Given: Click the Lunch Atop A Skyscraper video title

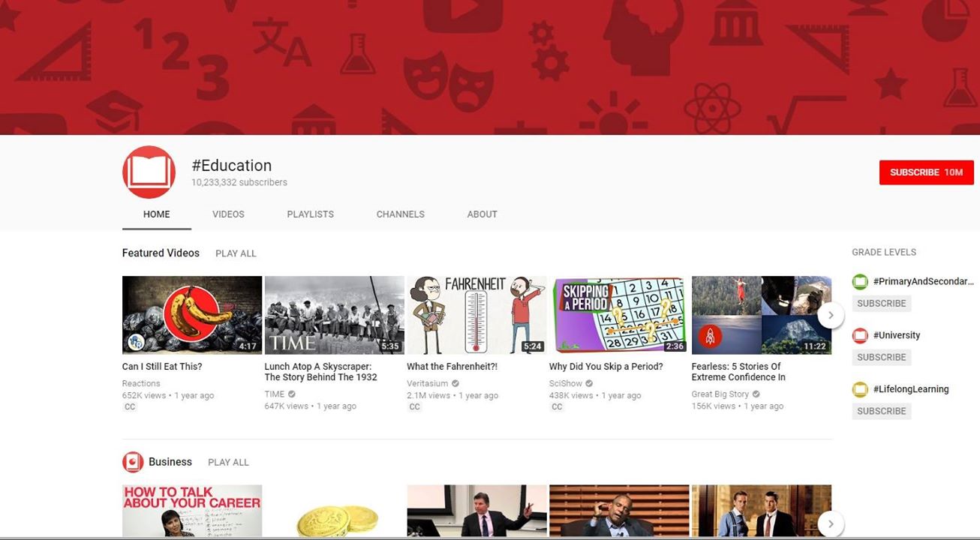Looking at the screenshot, I should point(321,372).
